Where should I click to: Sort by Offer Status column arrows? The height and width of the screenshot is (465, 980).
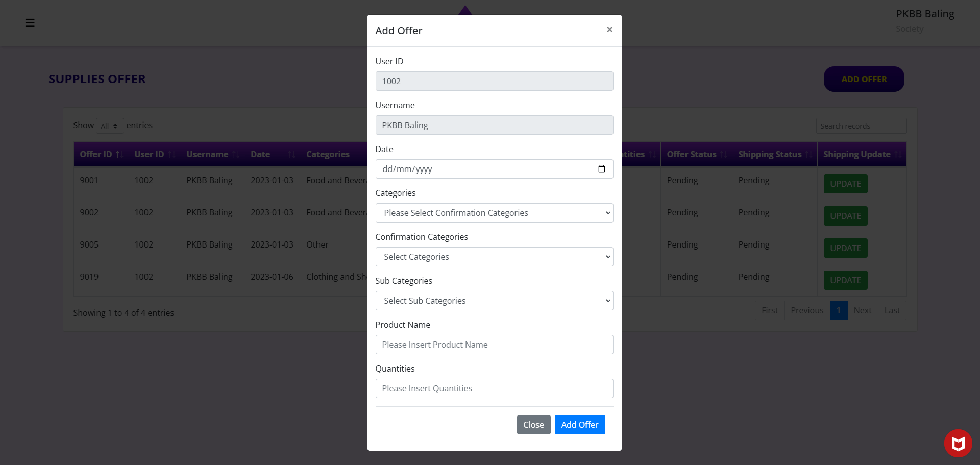tap(724, 154)
